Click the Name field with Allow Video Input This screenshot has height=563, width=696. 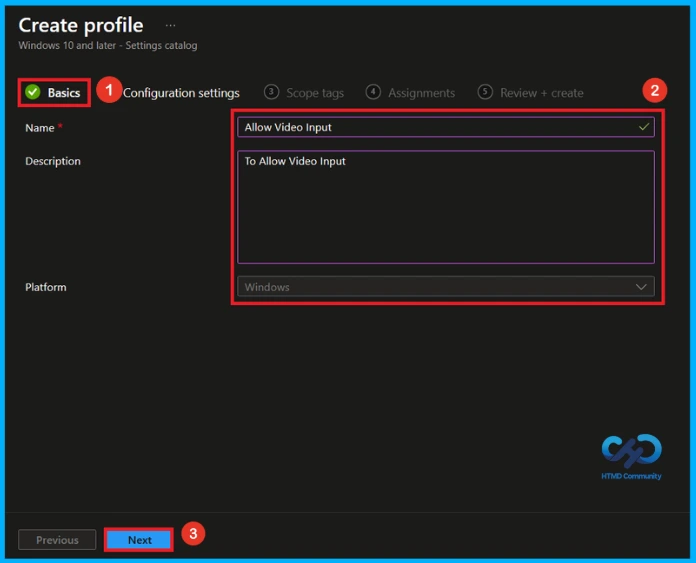click(446, 127)
